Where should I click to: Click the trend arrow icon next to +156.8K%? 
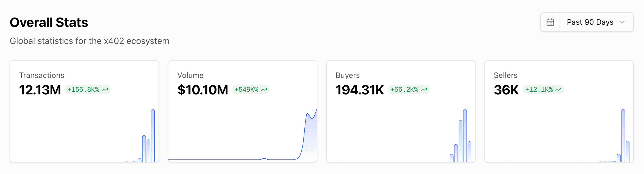[x=105, y=89]
